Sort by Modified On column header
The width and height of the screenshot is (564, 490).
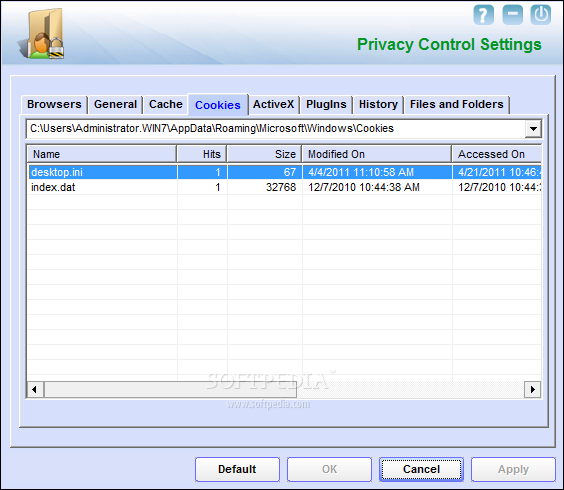377,154
